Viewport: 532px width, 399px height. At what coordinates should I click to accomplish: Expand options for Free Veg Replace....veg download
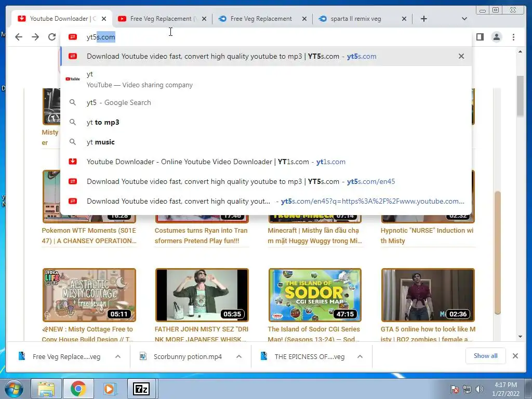coord(118,356)
